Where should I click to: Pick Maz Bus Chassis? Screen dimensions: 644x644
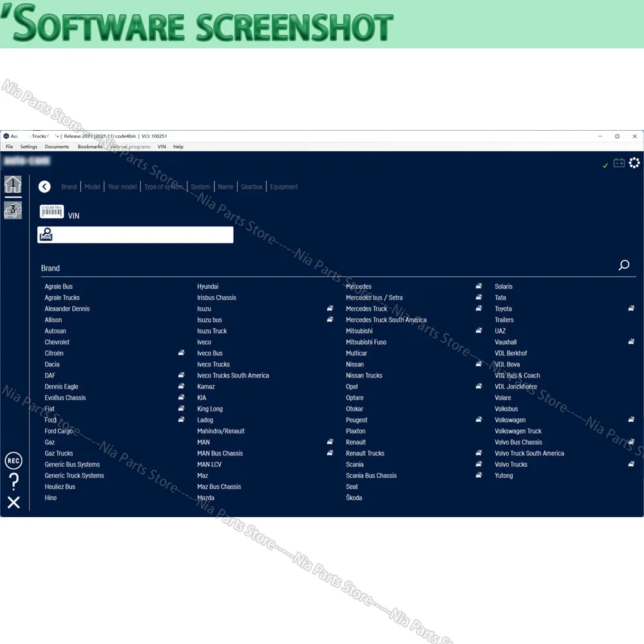[220, 487]
